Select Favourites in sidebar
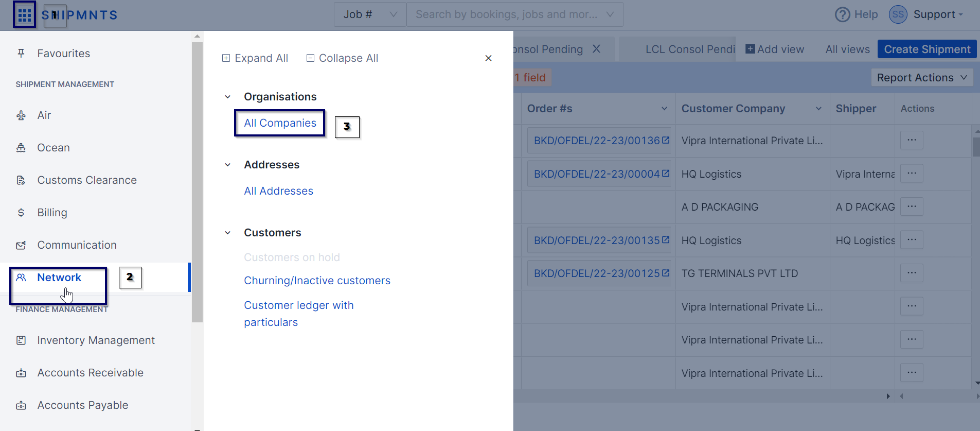This screenshot has height=431, width=980. tap(64, 53)
